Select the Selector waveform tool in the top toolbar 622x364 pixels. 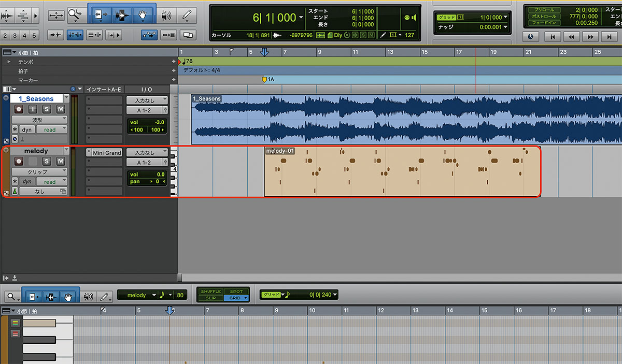[x=122, y=16]
